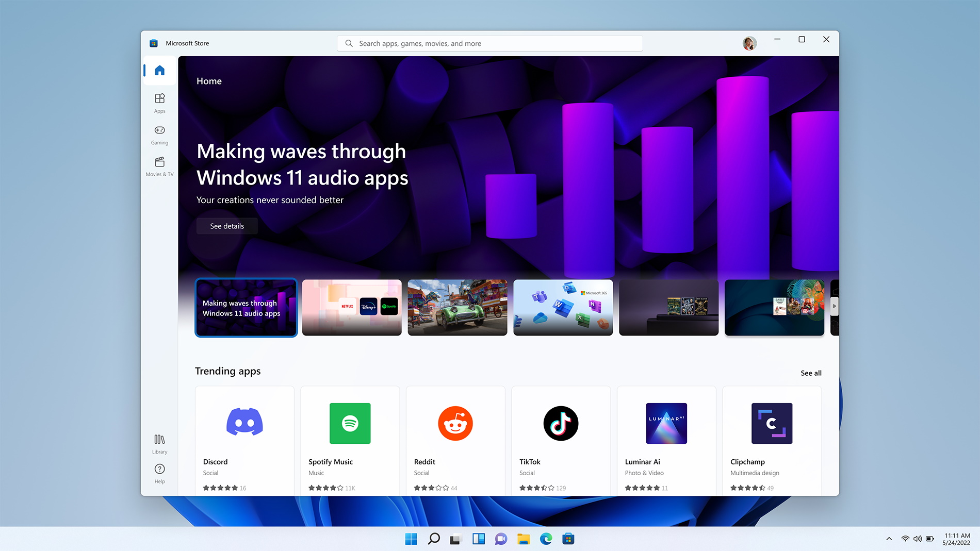Screen dimensions: 980x551
Task: Select the racing game carousel thumbnail
Action: point(458,308)
